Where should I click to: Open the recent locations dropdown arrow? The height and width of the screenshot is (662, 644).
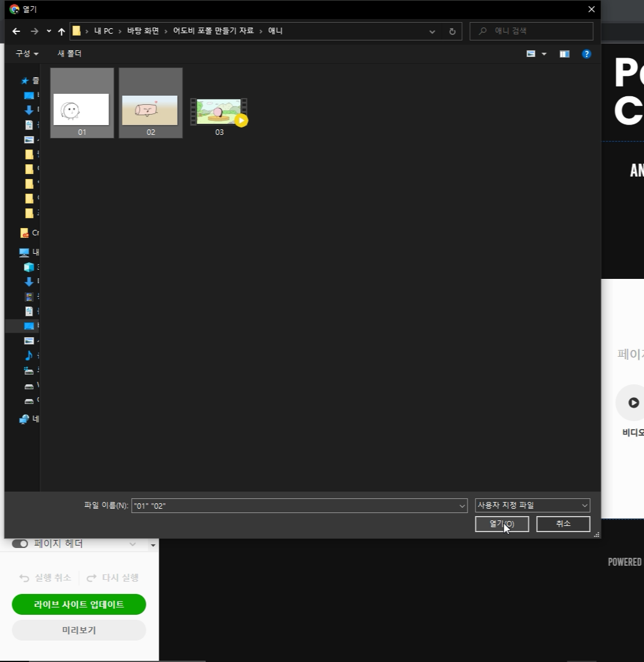[x=49, y=31]
